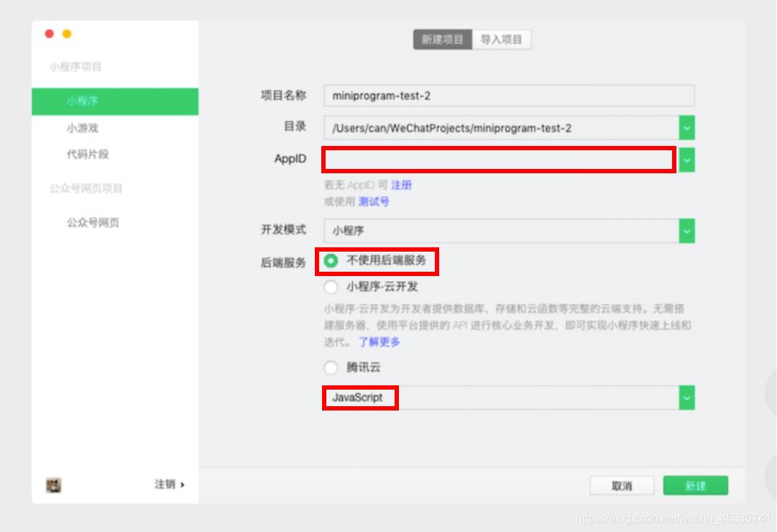Open the 开发模式 mode dropdown

click(686, 231)
